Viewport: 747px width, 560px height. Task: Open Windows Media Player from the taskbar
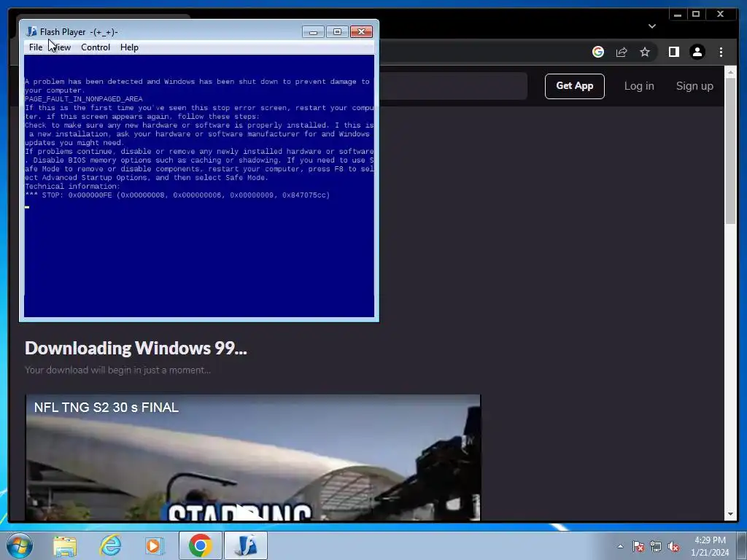click(154, 545)
